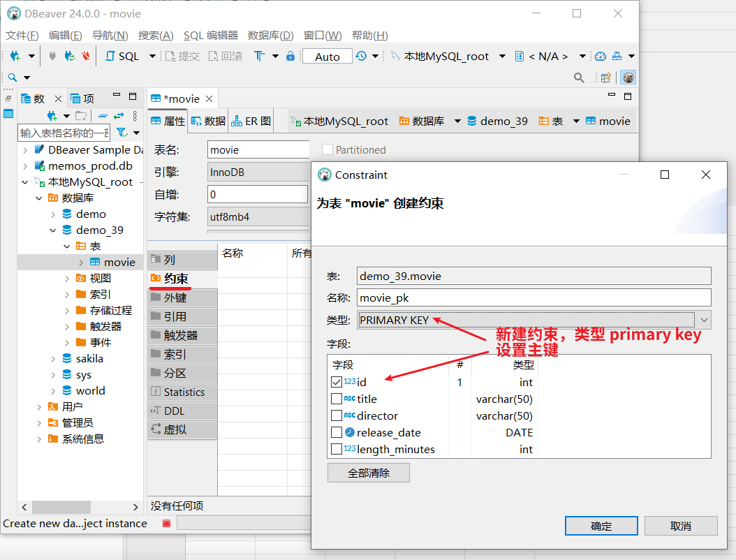Click the right-side toolbar magnifier search icon
The width and height of the screenshot is (736, 560).
[579, 78]
